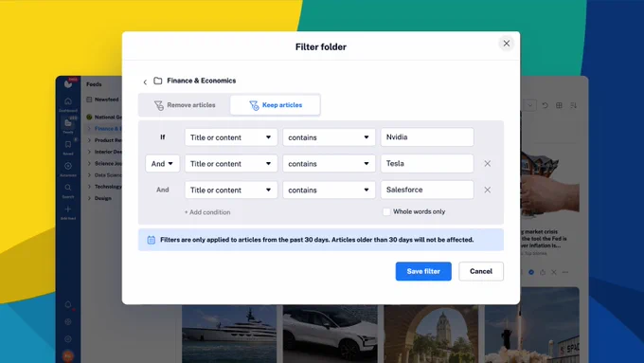Click the Cancel button
Viewport: 644px width, 363px height.
coord(481,271)
